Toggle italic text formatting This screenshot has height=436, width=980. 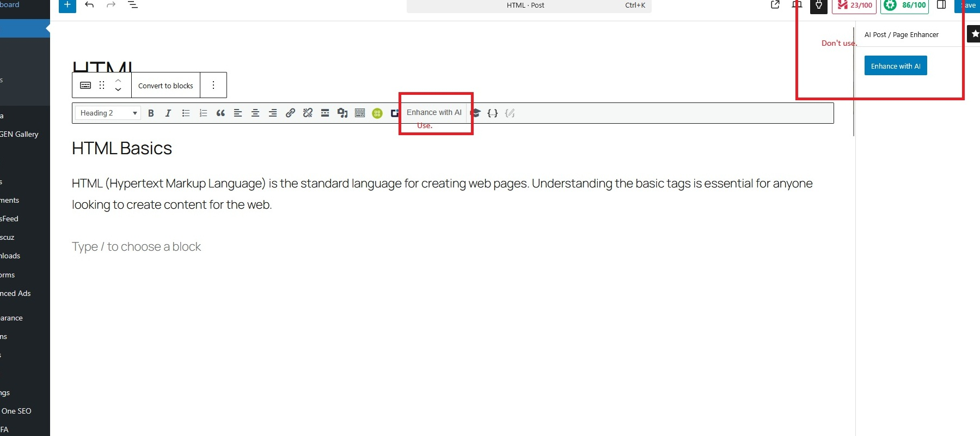(x=168, y=113)
